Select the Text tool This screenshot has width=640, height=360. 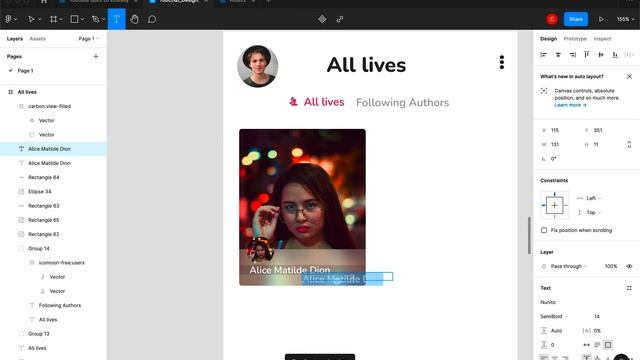[x=116, y=19]
